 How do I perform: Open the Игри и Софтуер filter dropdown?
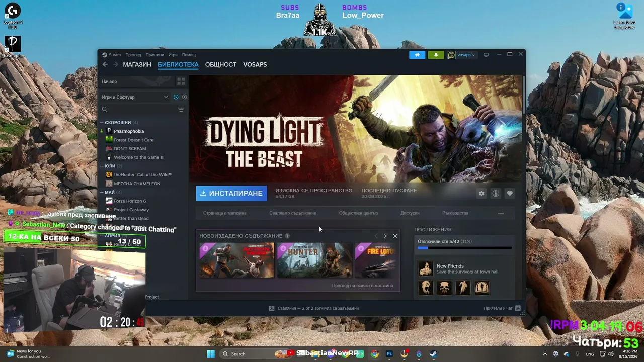(x=134, y=97)
